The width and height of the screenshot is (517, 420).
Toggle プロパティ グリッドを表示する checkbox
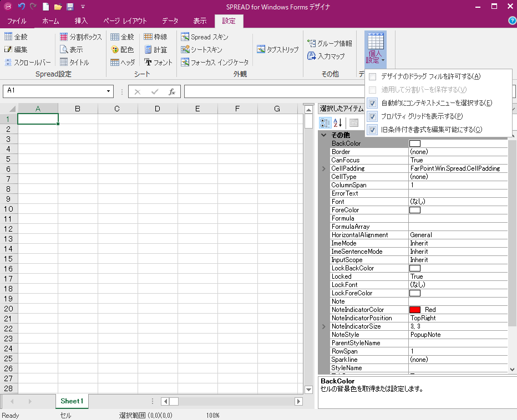pos(373,116)
